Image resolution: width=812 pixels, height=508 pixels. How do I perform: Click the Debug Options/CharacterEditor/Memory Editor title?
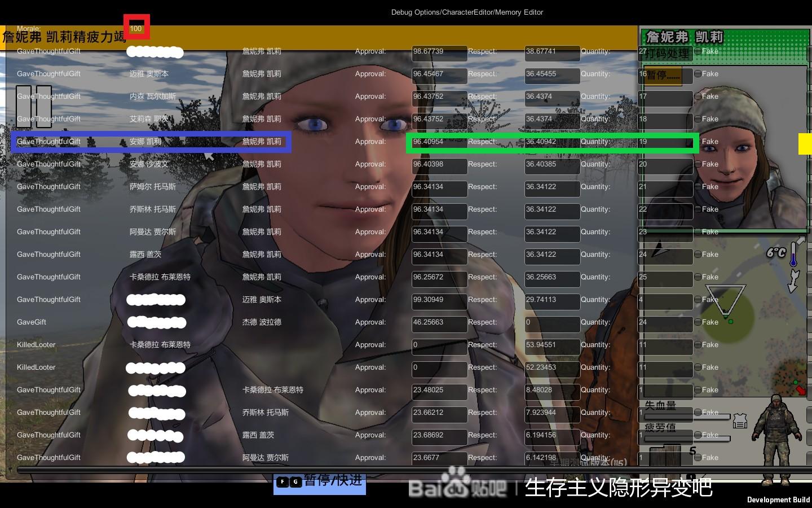pyautogui.click(x=467, y=12)
